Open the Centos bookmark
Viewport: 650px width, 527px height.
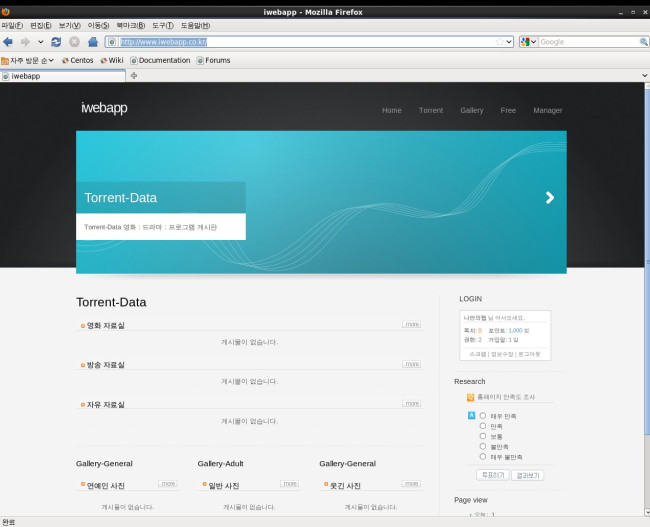coord(78,61)
